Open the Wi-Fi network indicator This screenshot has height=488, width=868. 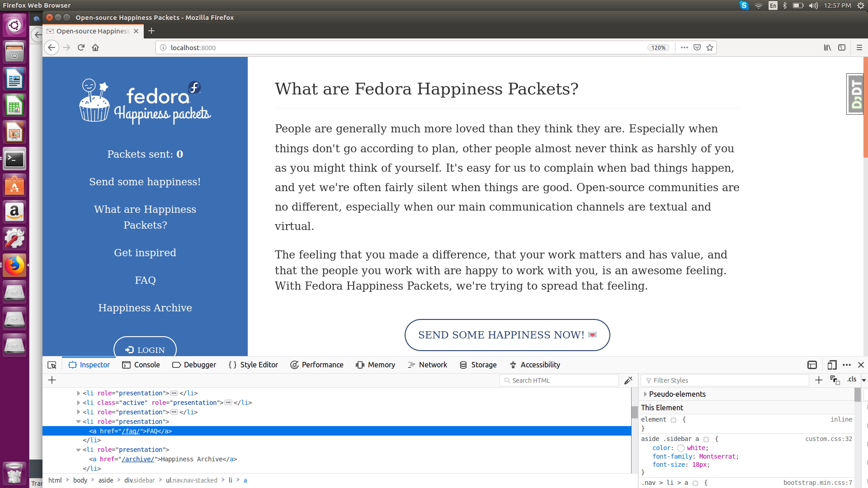tap(759, 5)
